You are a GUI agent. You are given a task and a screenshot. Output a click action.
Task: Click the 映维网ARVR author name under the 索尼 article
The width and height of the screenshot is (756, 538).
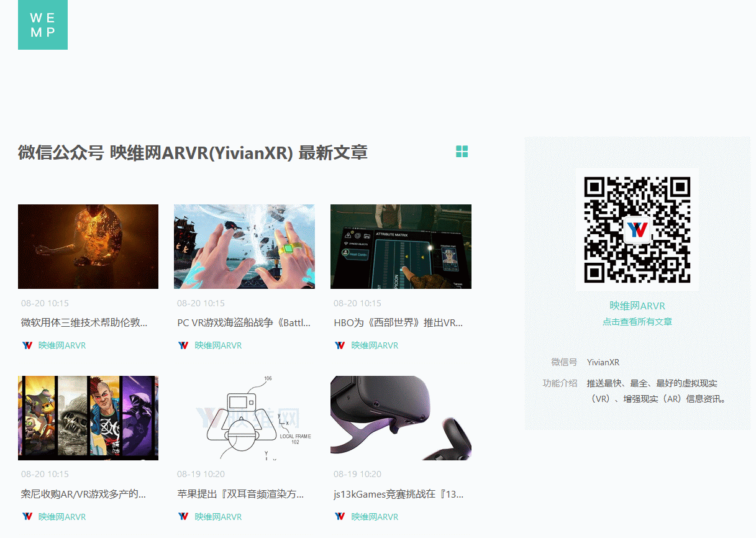(62, 516)
